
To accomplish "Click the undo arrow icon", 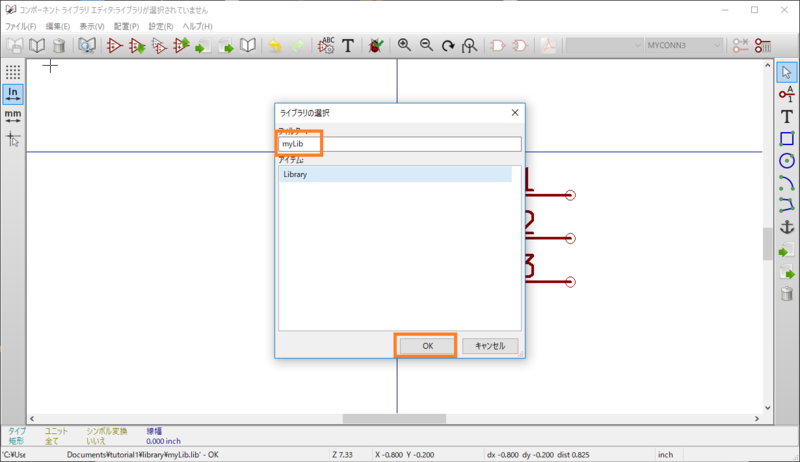I will tap(275, 46).
